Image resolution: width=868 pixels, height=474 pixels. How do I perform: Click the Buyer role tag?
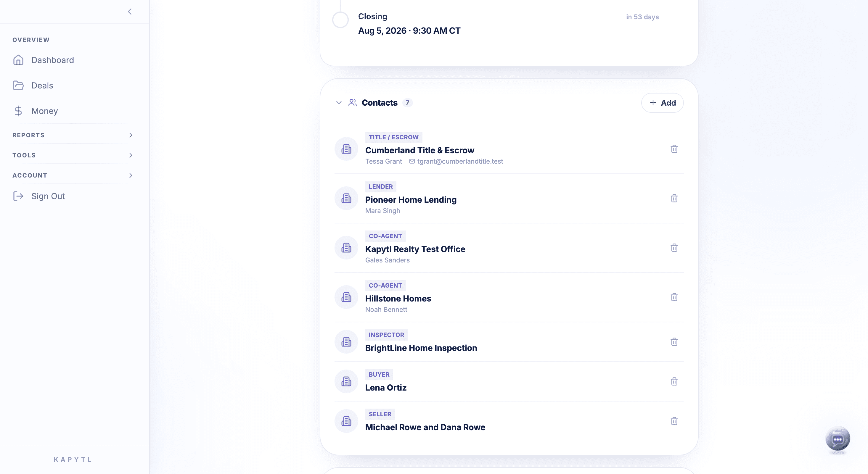(x=379, y=375)
